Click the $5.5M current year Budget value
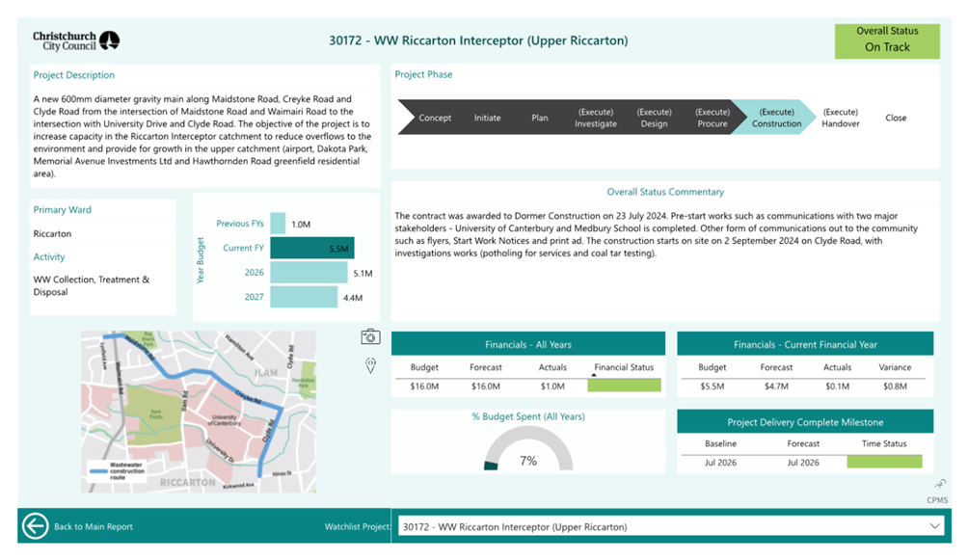The image size is (968, 560). pos(712,387)
